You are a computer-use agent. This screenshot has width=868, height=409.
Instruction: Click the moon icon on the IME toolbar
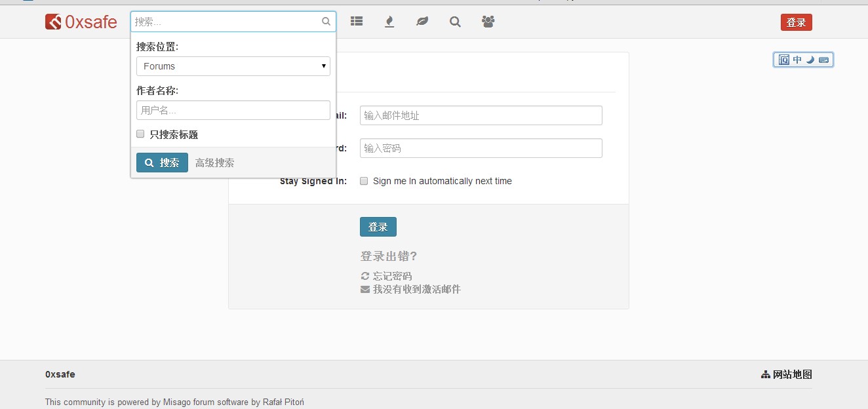pyautogui.click(x=810, y=60)
